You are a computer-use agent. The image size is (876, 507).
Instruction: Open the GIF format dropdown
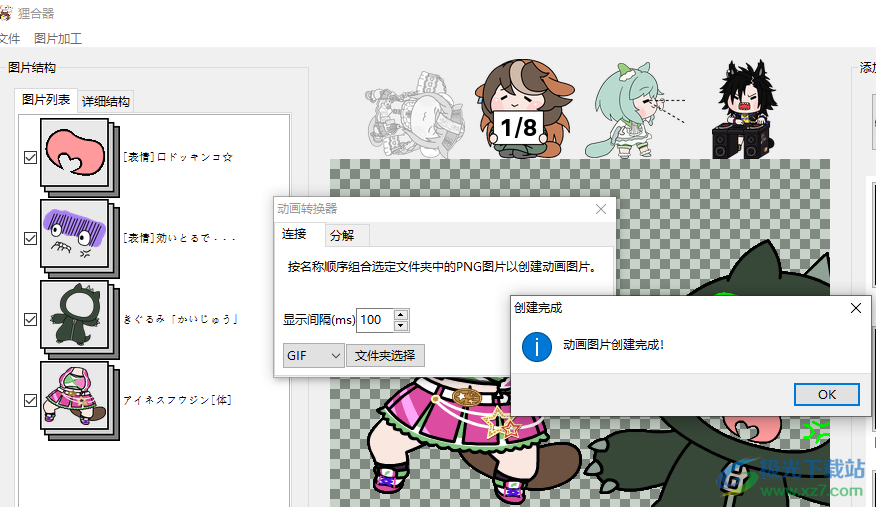pyautogui.click(x=313, y=356)
